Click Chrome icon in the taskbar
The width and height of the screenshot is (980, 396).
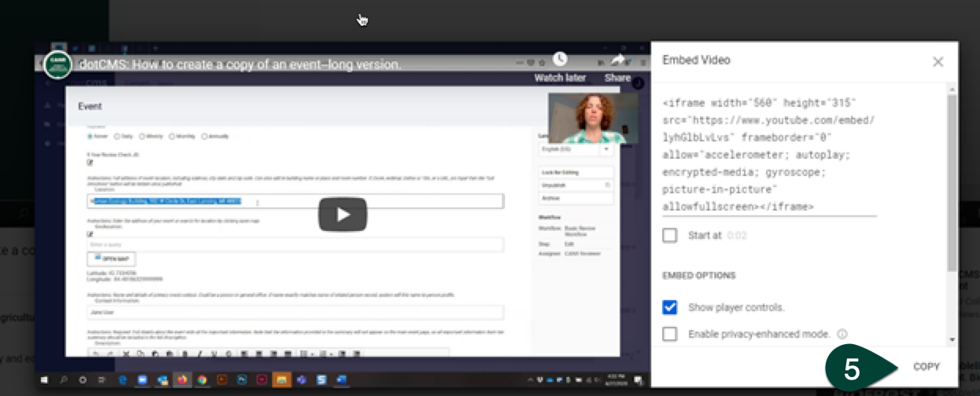[x=202, y=380]
